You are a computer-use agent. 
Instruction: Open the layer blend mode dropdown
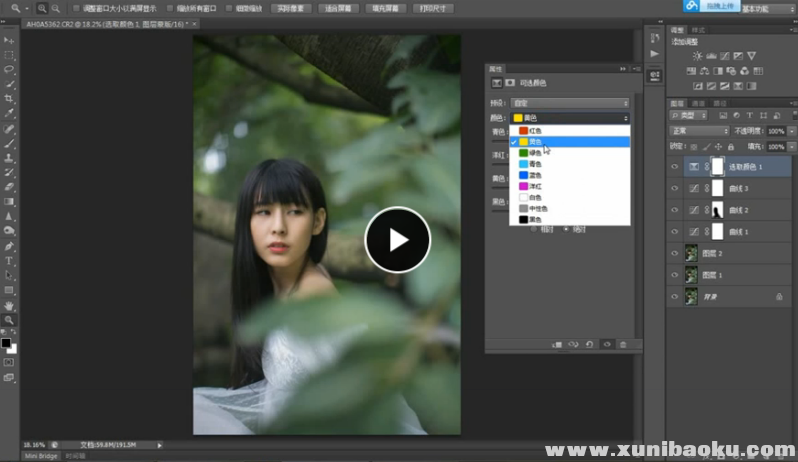coord(698,131)
